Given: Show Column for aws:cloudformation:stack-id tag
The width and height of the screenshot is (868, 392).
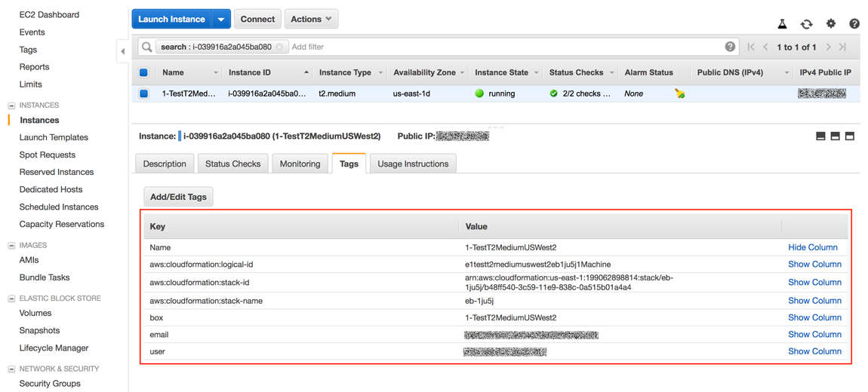Looking at the screenshot, I should point(815,282).
